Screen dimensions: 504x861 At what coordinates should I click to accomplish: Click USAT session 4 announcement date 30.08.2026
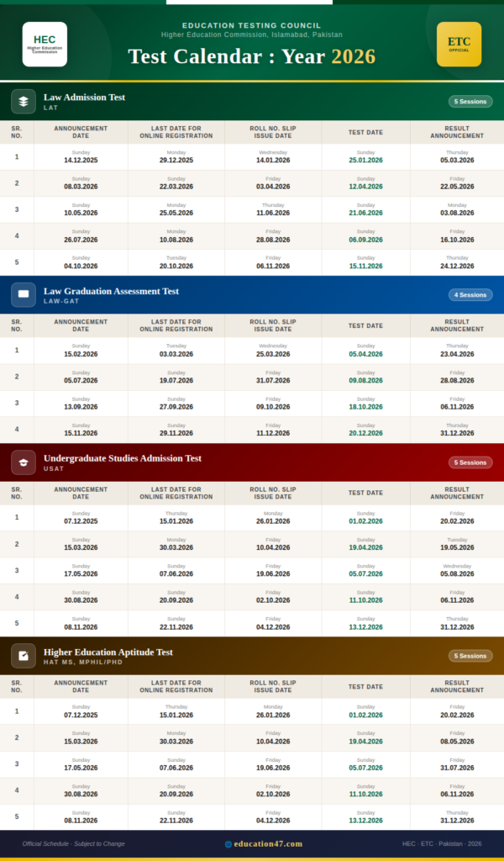click(81, 600)
